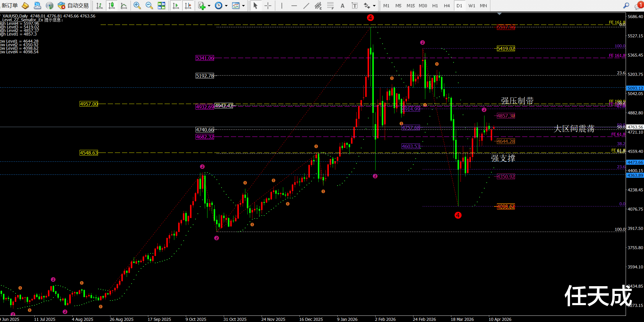This screenshot has height=322, width=644.
Task: Select the horizontal line drawing tool
Action: click(x=294, y=6)
